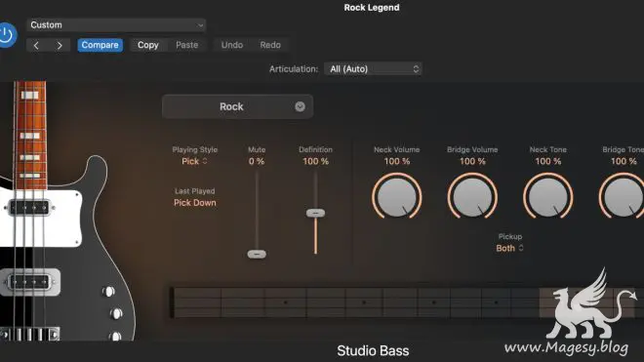
Task: Open the Pickup Both popup
Action: point(509,248)
